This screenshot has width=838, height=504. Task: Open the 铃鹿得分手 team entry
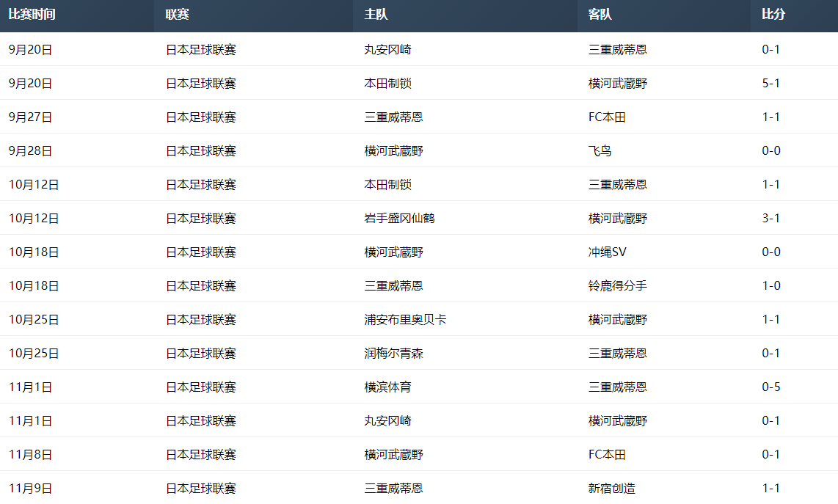(x=617, y=286)
